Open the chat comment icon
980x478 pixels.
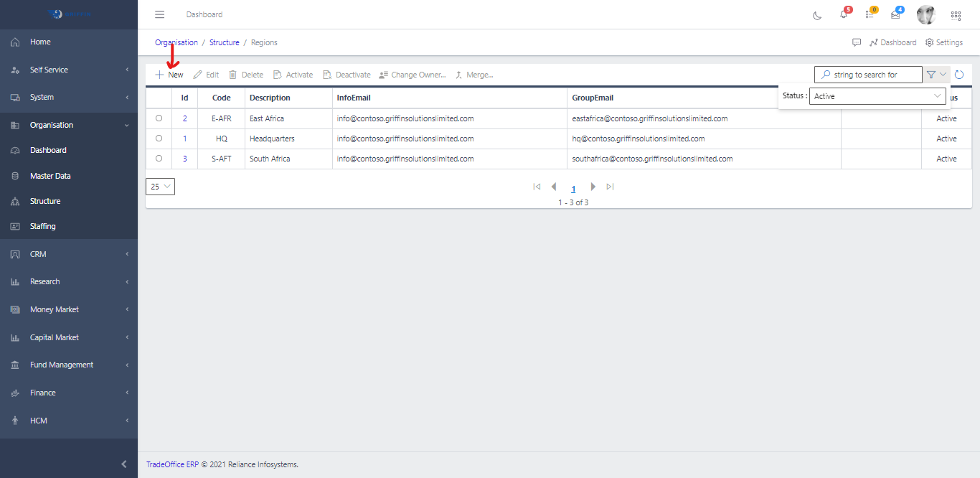(857, 42)
